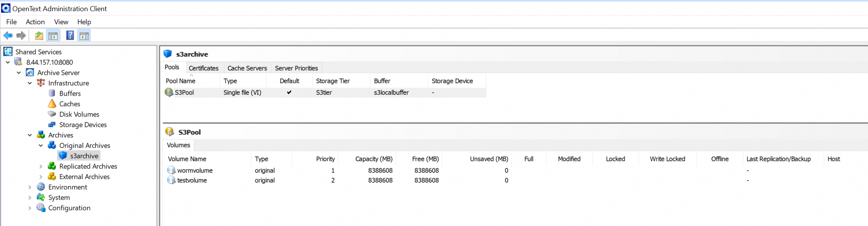Collapse the Archive Server tree node

pos(19,72)
